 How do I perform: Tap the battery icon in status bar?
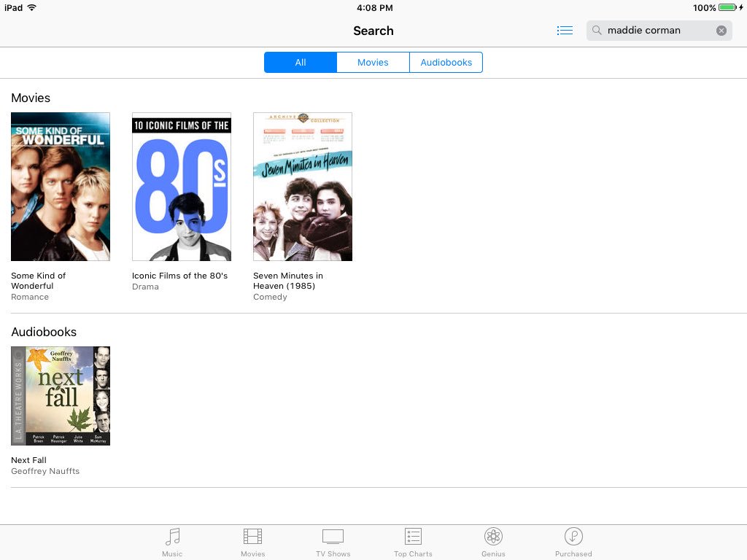(x=728, y=7)
